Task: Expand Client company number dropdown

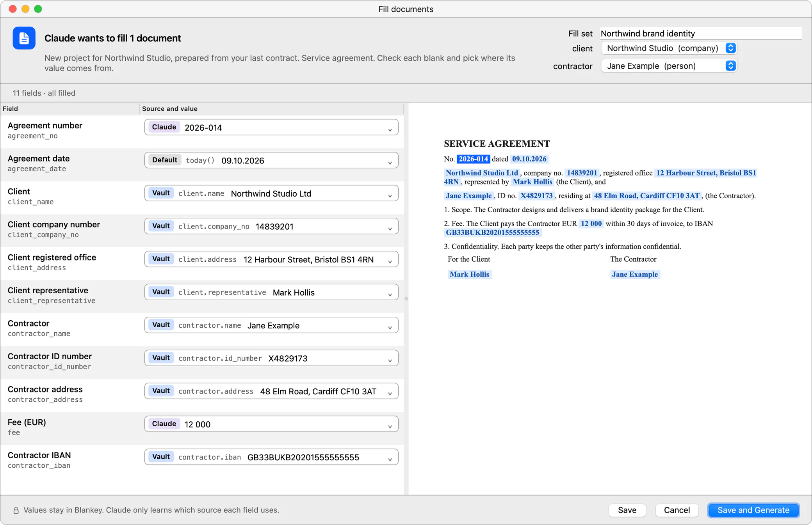Action: (x=271, y=226)
